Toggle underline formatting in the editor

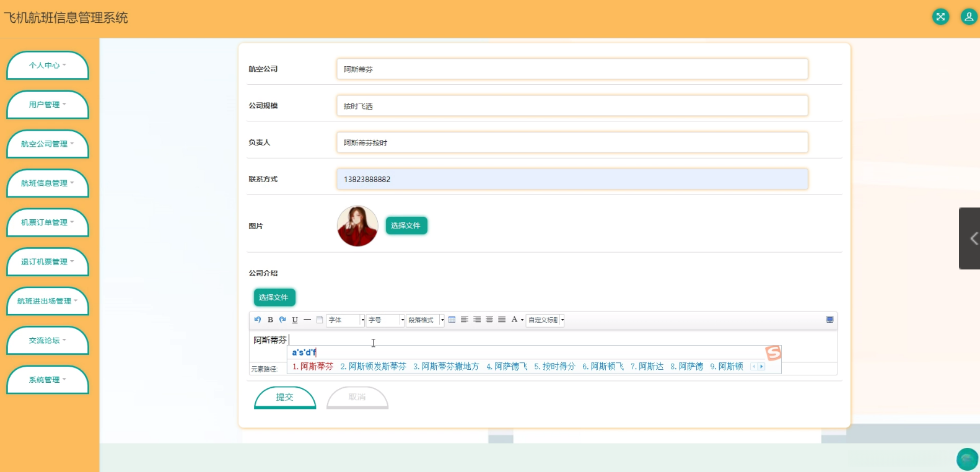(295, 320)
